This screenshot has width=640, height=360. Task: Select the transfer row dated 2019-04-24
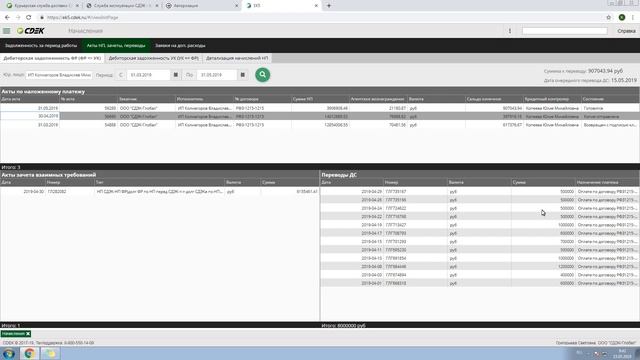pyautogui.click(x=480, y=208)
